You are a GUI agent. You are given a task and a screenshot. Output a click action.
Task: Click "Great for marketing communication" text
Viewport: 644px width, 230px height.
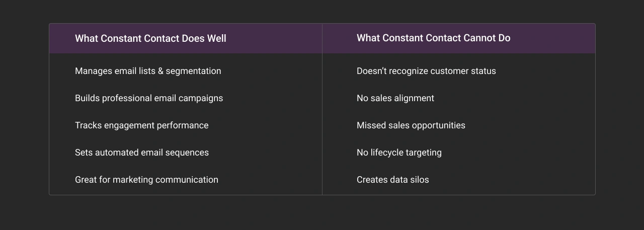tap(146, 180)
